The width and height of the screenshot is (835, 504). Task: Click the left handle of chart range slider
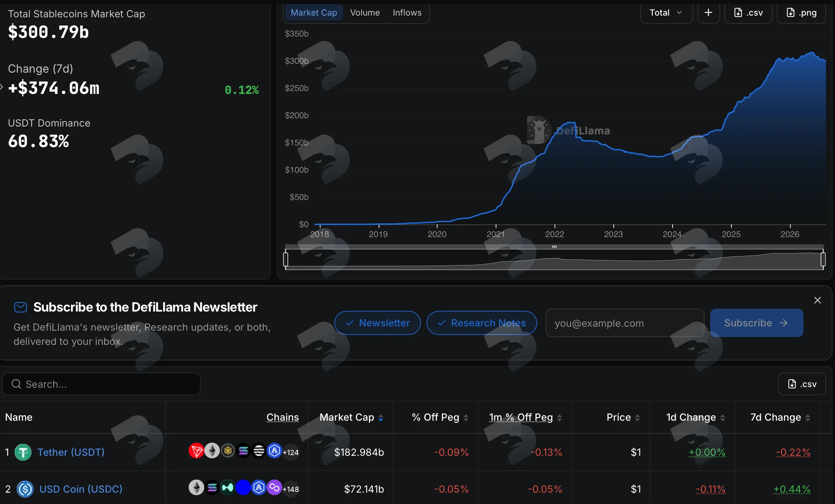pyautogui.click(x=286, y=259)
